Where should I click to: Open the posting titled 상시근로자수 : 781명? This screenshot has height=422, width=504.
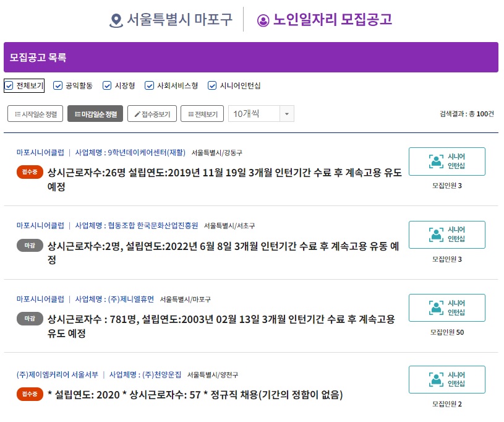pyautogui.click(x=221, y=326)
